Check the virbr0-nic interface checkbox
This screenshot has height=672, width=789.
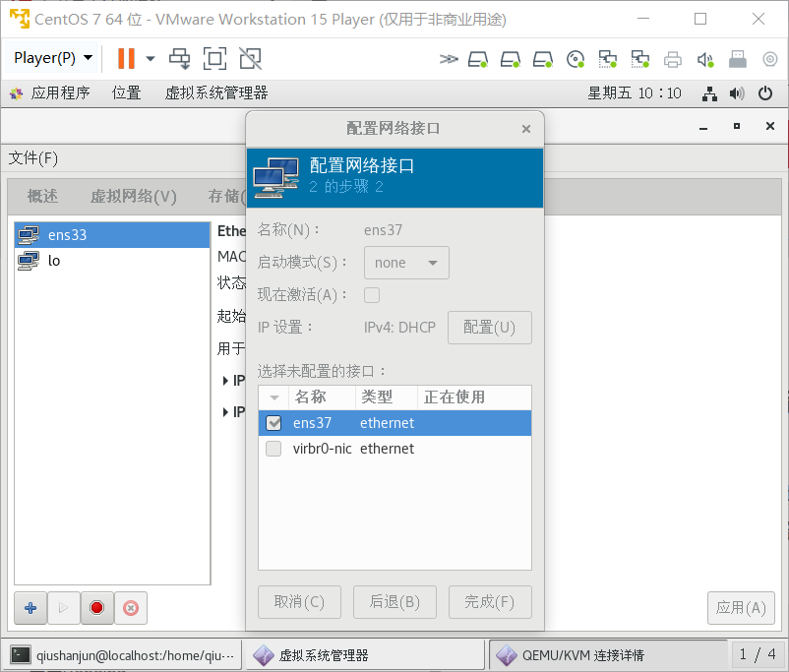(x=273, y=449)
